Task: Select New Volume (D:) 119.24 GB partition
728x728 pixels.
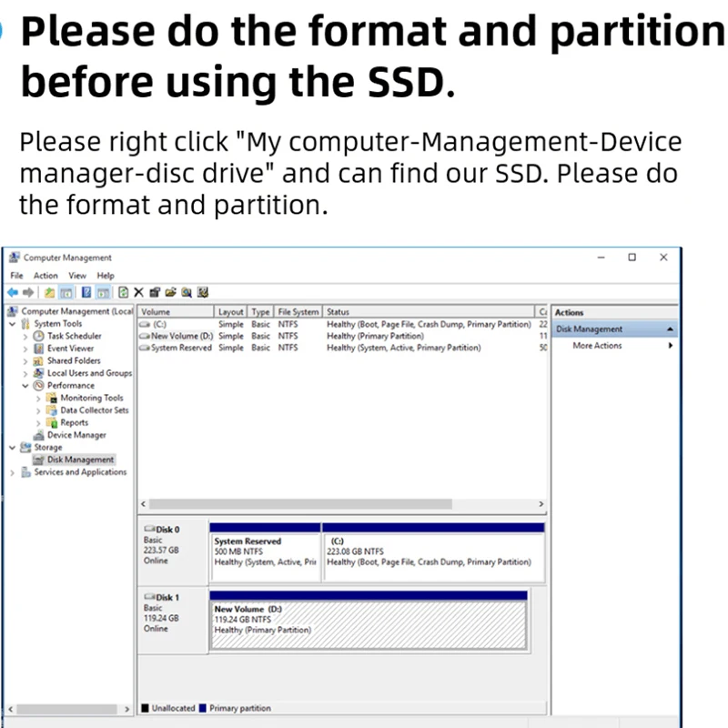Action: click(369, 621)
